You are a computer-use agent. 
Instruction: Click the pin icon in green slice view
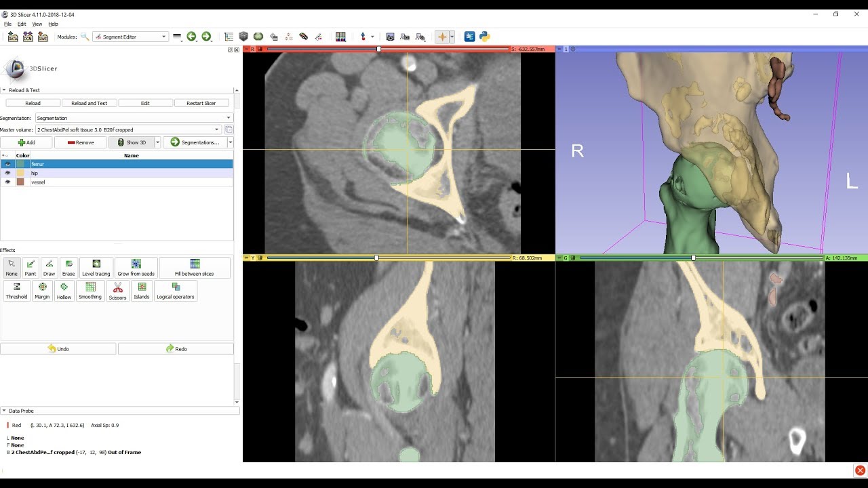coord(559,258)
